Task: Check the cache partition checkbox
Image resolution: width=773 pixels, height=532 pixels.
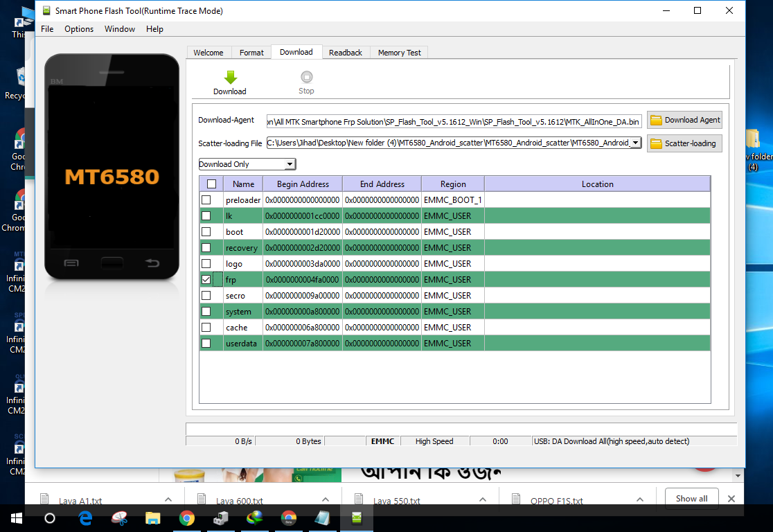Action: coord(206,328)
